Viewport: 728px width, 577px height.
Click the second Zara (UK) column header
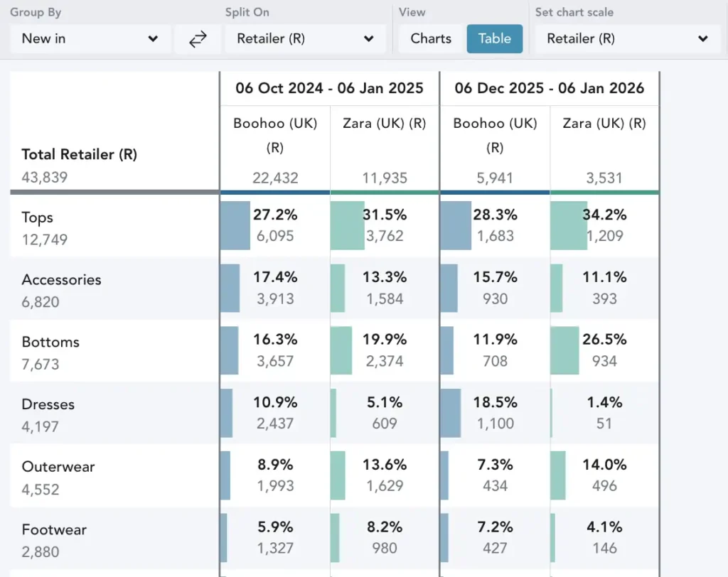[604, 124]
